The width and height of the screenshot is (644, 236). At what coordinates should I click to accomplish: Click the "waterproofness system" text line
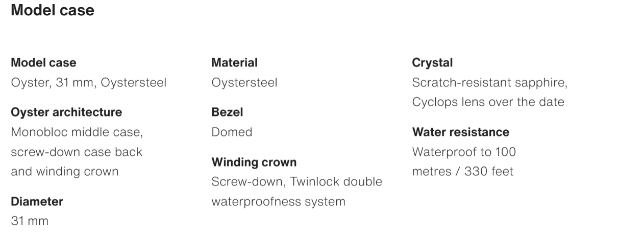[278, 201]
